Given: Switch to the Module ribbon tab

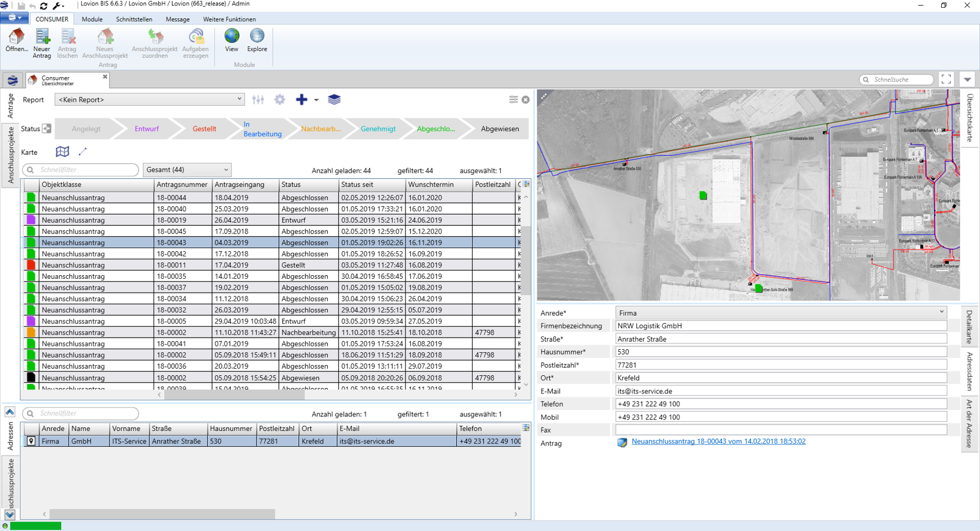Looking at the screenshot, I should pos(92,19).
